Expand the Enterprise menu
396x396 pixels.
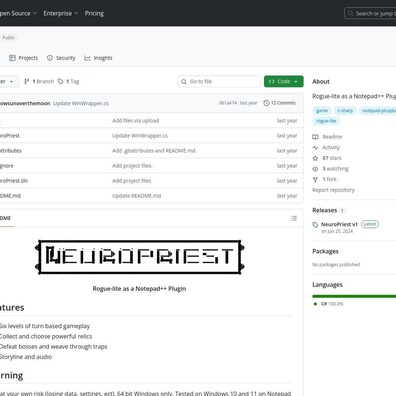[61, 13]
